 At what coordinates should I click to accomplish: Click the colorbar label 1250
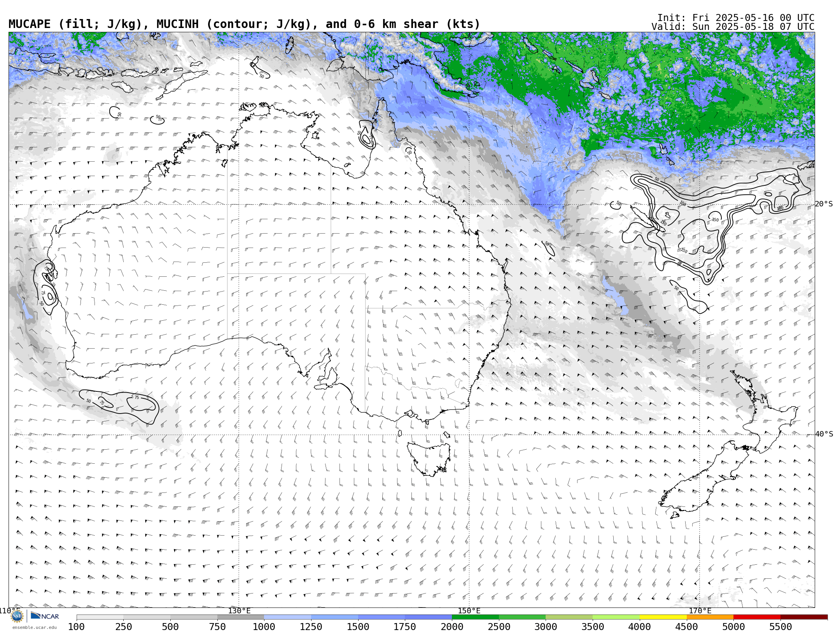(311, 627)
